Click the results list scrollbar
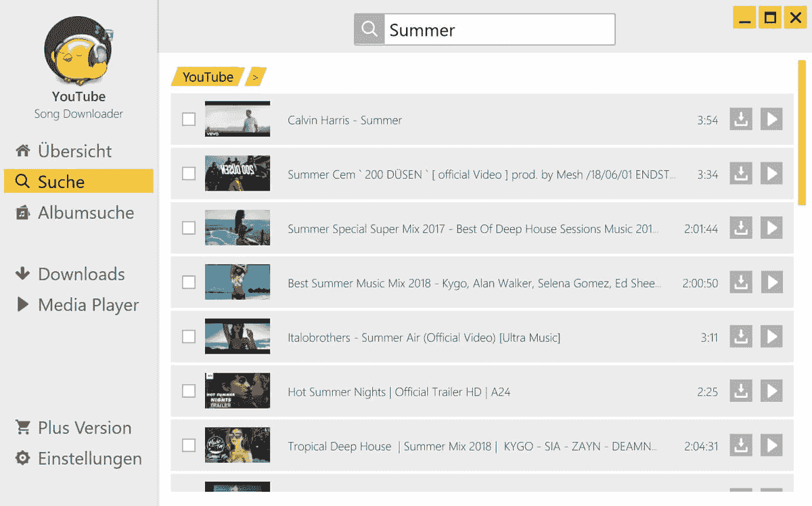The image size is (812, 506). (x=802, y=132)
